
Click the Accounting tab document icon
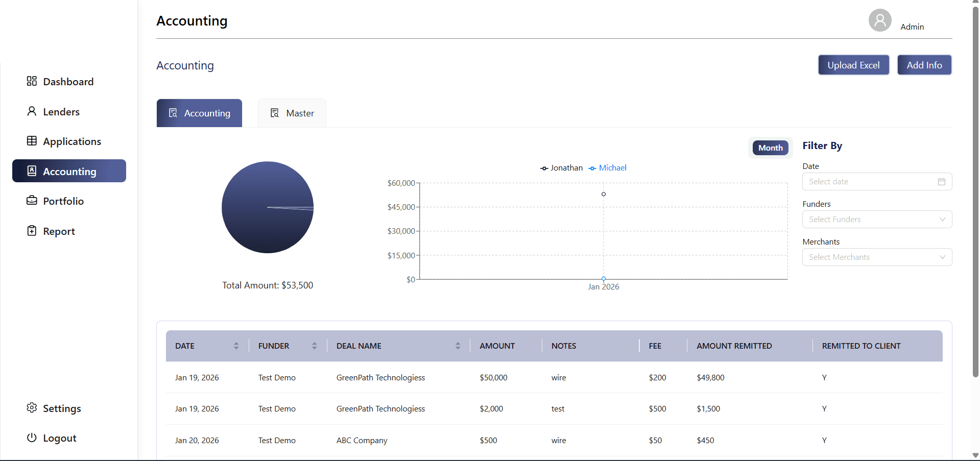pyautogui.click(x=173, y=113)
